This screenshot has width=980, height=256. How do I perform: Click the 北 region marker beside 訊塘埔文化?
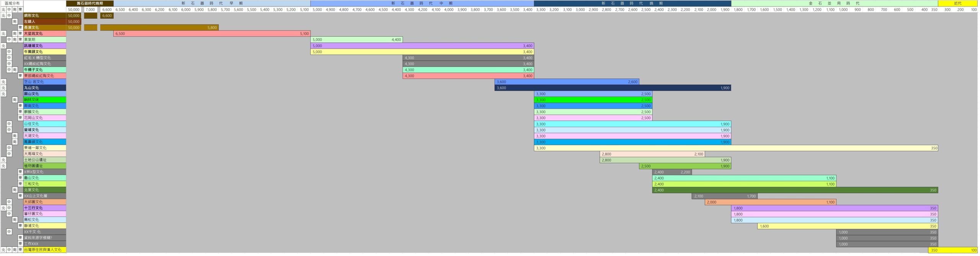tap(3, 46)
